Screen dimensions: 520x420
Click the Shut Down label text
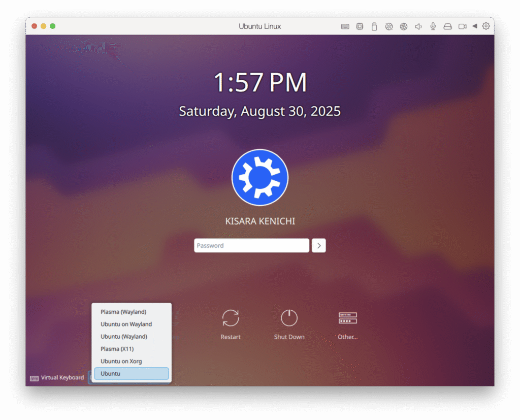click(289, 337)
